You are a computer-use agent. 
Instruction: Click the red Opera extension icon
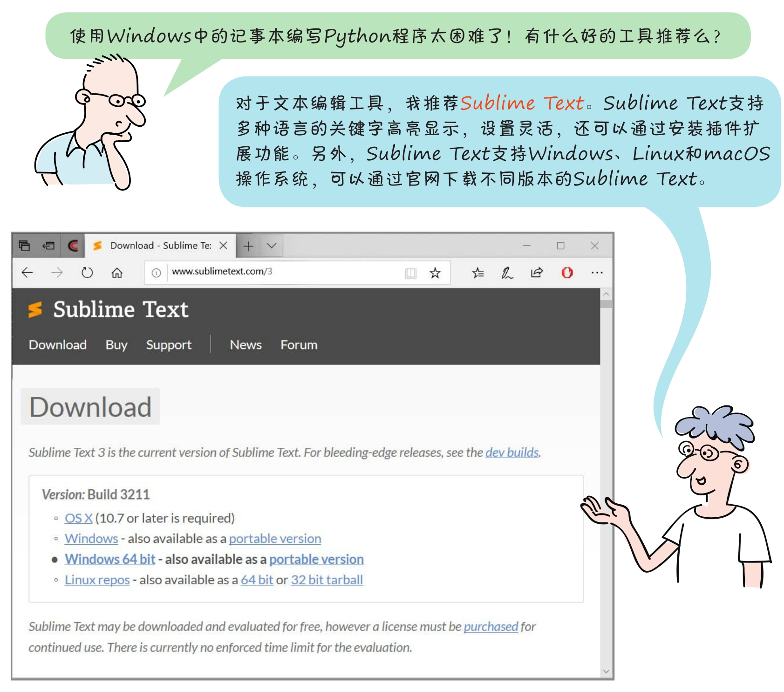(567, 273)
